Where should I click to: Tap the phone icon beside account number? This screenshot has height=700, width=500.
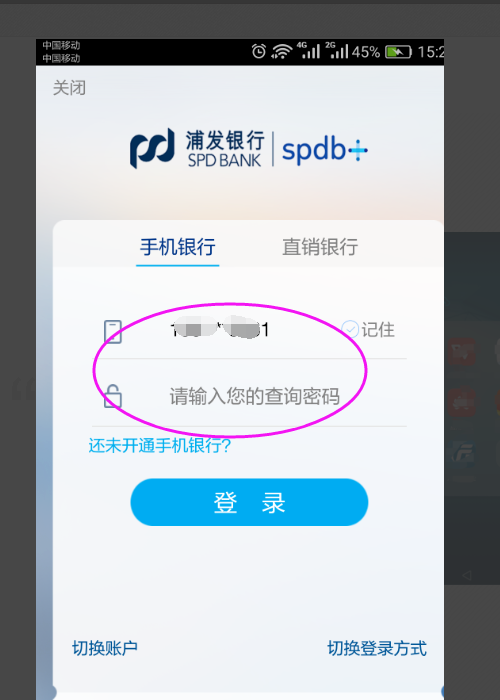[x=112, y=332]
